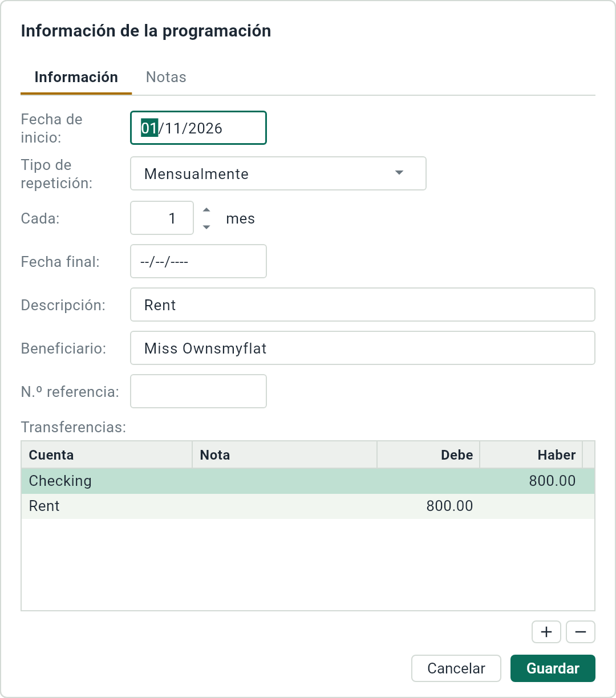Click the Cancelar button

pos(456,668)
